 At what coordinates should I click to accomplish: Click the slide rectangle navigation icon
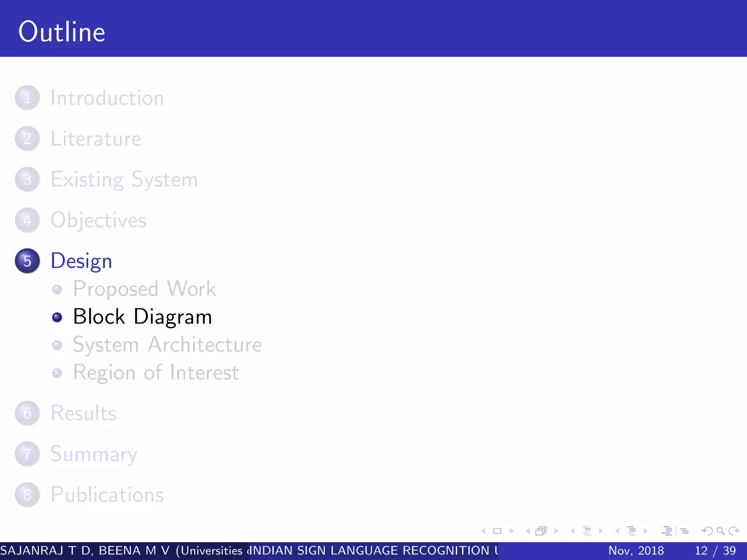click(497, 531)
